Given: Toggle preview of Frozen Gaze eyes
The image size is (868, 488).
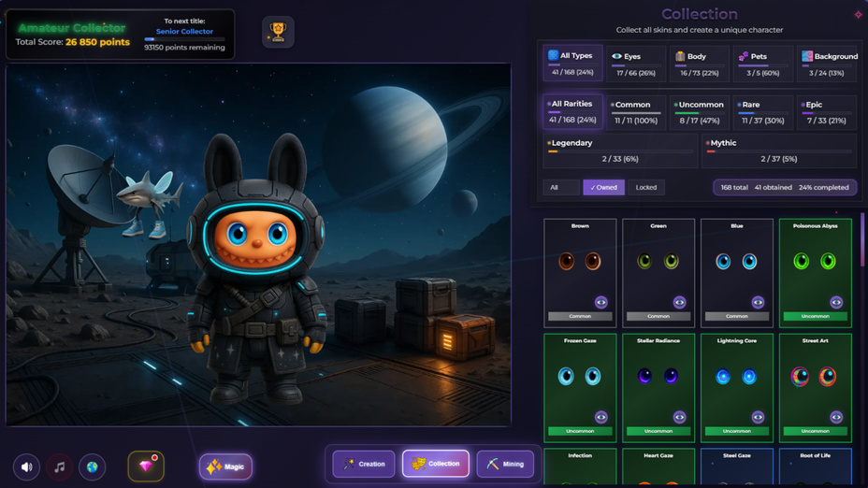Looking at the screenshot, I should (x=600, y=417).
